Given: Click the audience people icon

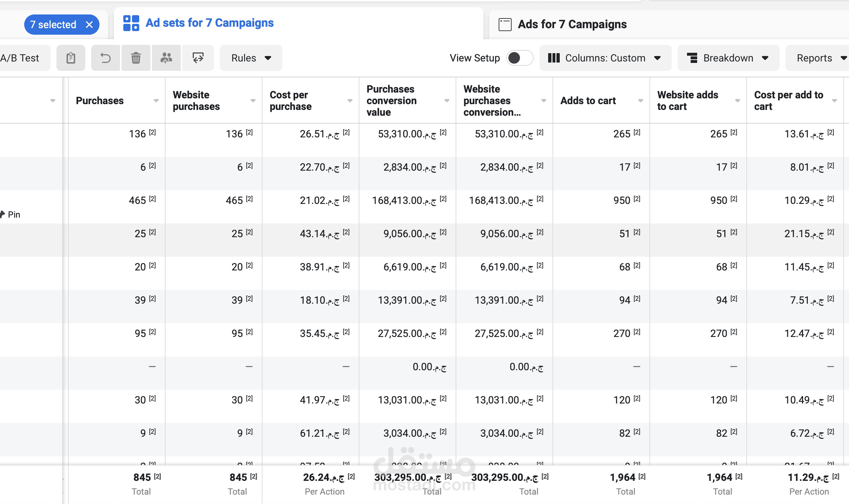Looking at the screenshot, I should point(166,58).
